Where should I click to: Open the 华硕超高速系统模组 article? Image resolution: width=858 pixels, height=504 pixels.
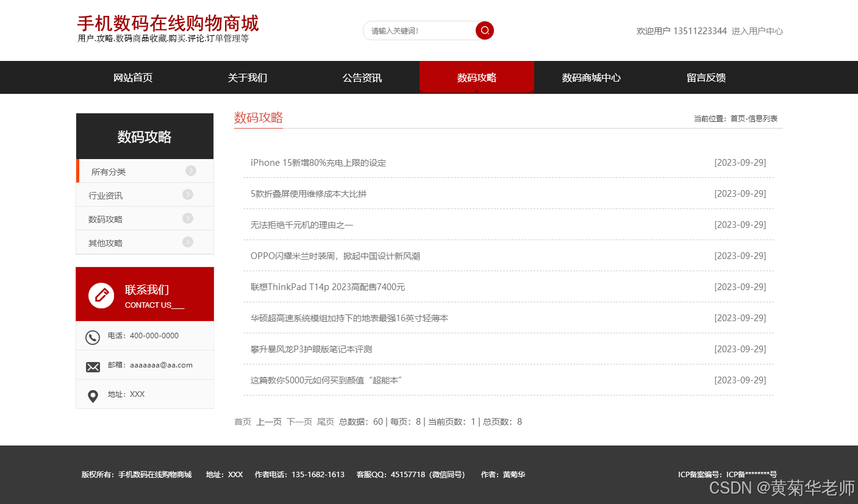(349, 318)
